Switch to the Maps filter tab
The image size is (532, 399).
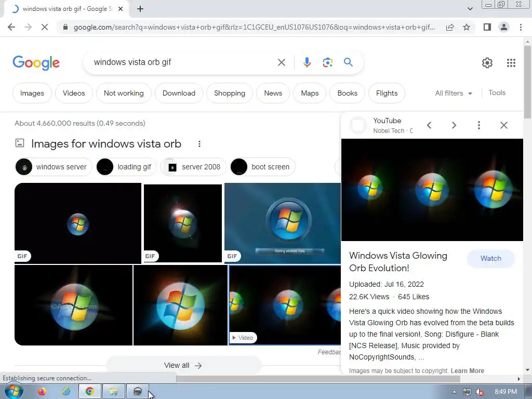pyautogui.click(x=310, y=93)
